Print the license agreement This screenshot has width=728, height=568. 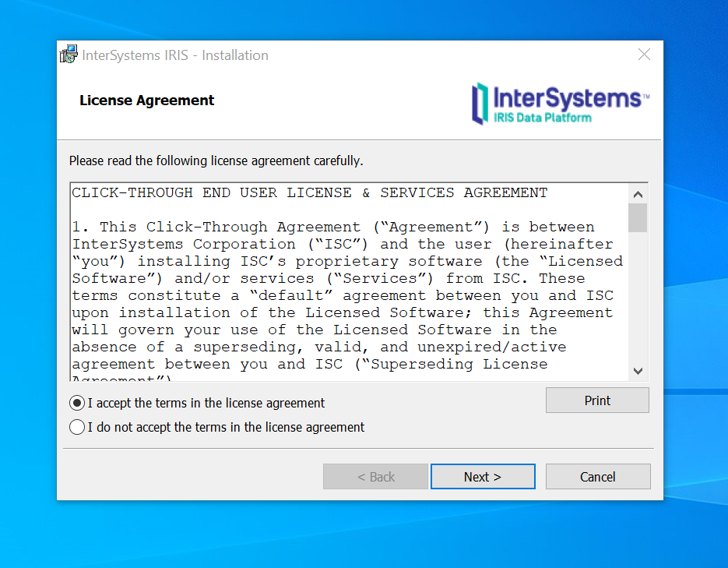pyautogui.click(x=597, y=400)
